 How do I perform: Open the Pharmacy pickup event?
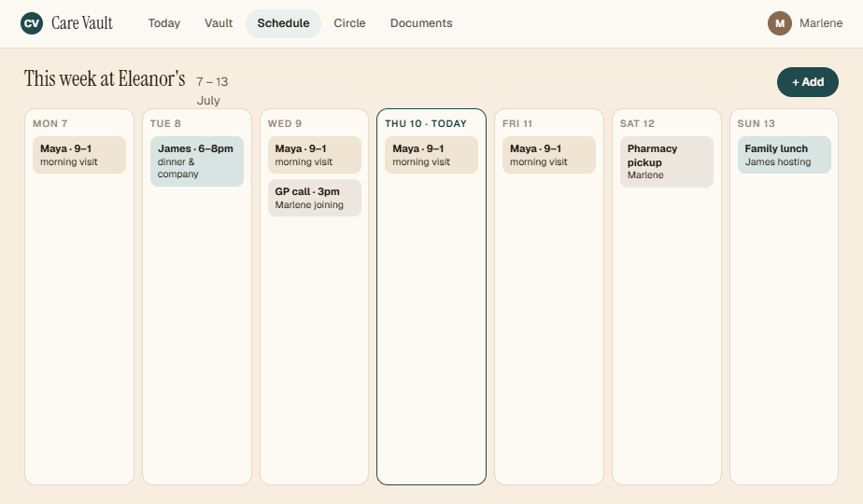coord(667,161)
